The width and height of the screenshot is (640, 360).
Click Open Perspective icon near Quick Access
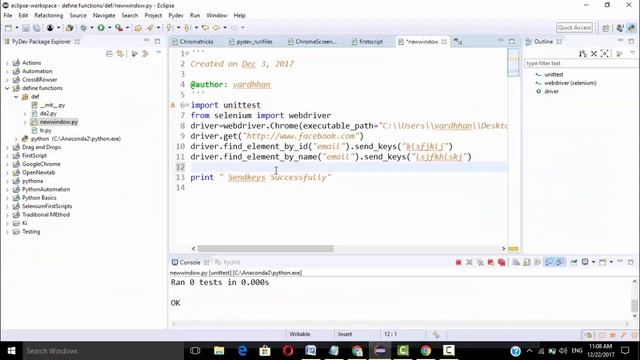[605, 28]
